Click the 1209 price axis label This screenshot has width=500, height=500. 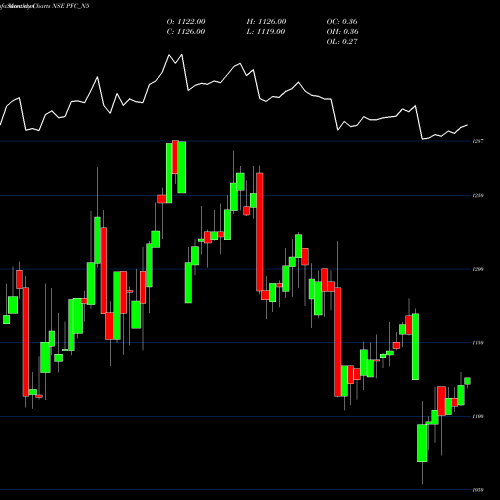click(x=478, y=269)
